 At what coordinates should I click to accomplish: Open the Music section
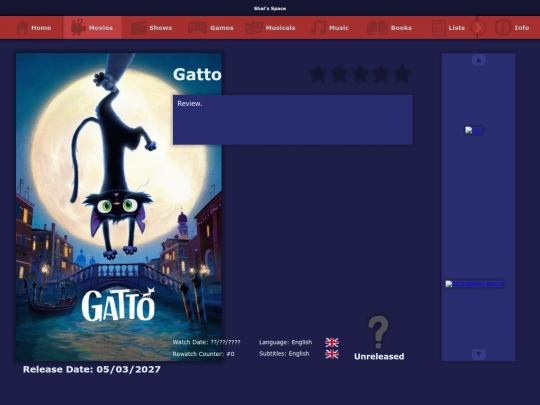[330, 28]
